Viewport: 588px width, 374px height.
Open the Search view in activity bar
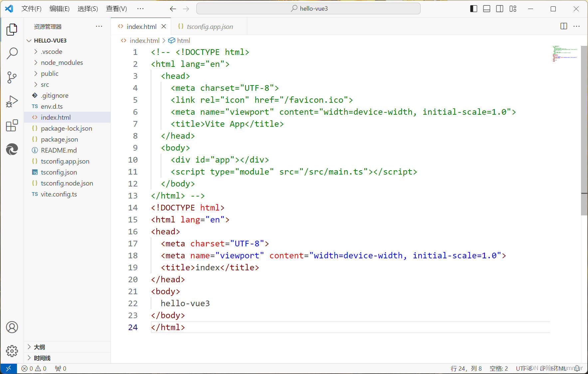coord(12,53)
